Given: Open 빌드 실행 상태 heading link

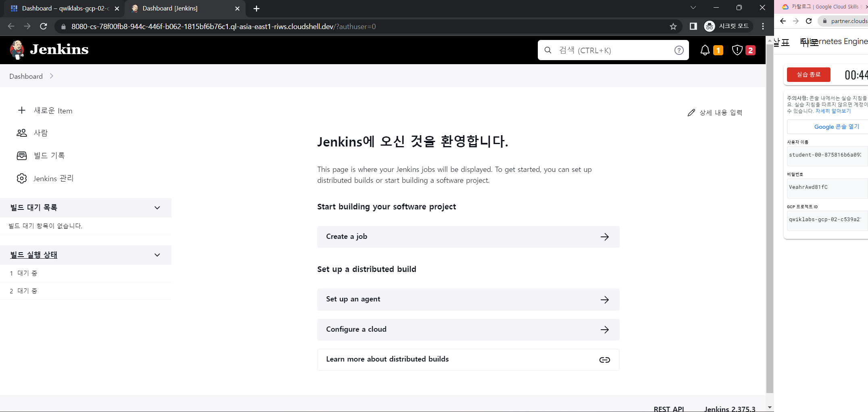Looking at the screenshot, I should (34, 255).
